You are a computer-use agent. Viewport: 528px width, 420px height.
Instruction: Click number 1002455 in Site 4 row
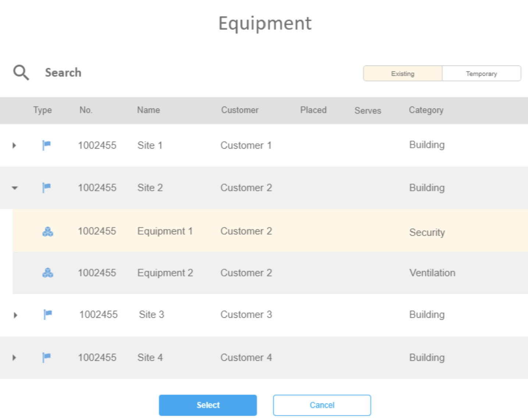point(97,357)
